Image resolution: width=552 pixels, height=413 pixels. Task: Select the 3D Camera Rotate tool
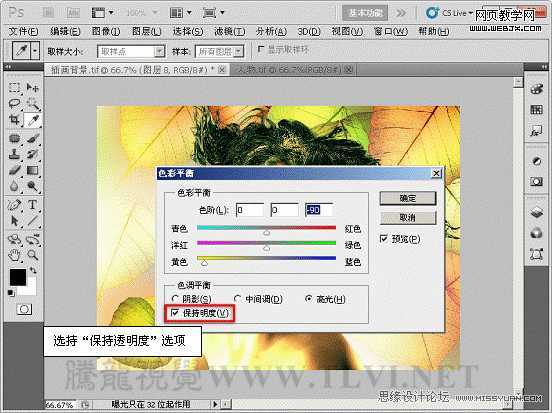[x=33, y=239]
